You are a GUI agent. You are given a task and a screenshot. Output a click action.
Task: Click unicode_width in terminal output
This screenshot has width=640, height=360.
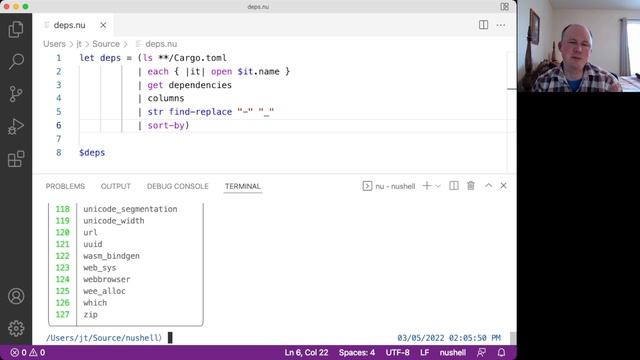113,221
